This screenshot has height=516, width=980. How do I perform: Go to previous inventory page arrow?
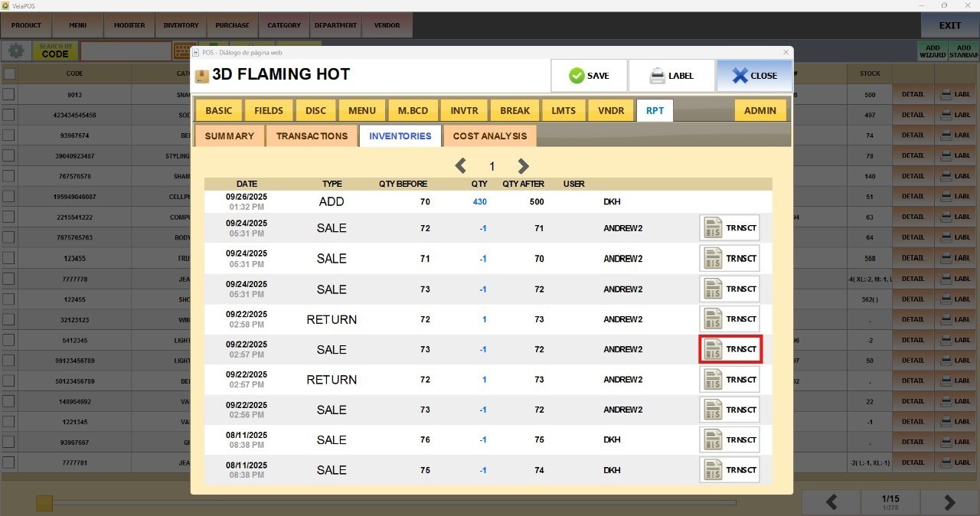coord(461,166)
